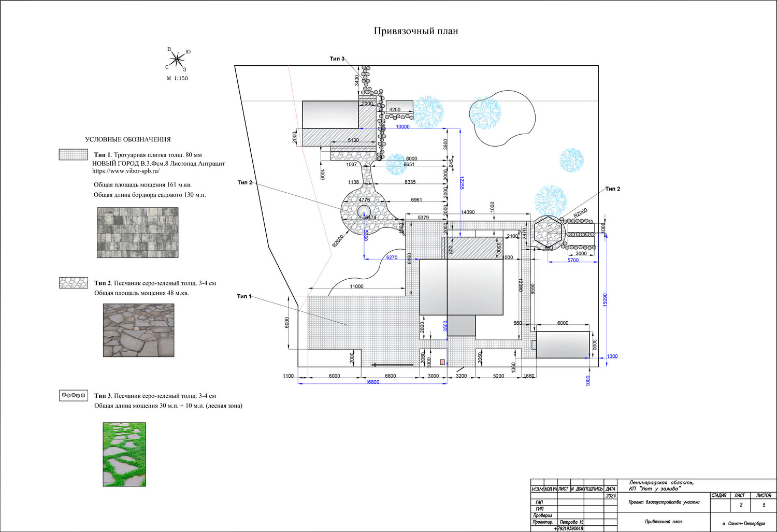Click 'Ленинградская область' in the title block
This screenshot has width=777, height=532.
pos(661,483)
